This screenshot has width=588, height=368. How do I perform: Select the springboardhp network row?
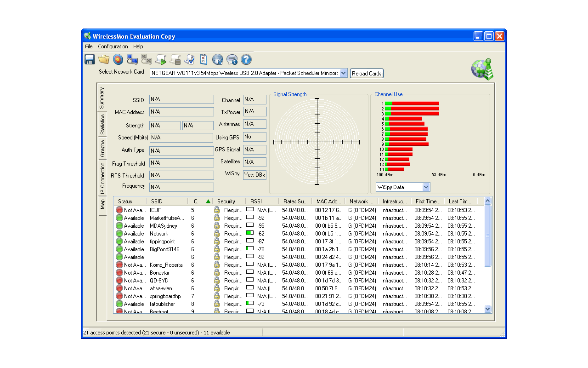299,296
